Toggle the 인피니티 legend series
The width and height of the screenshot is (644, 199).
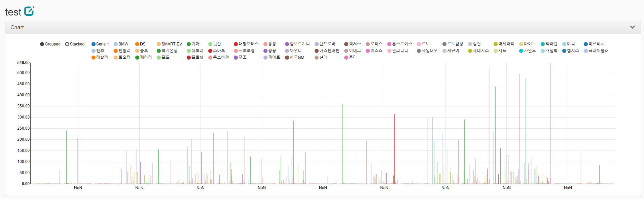click(398, 51)
